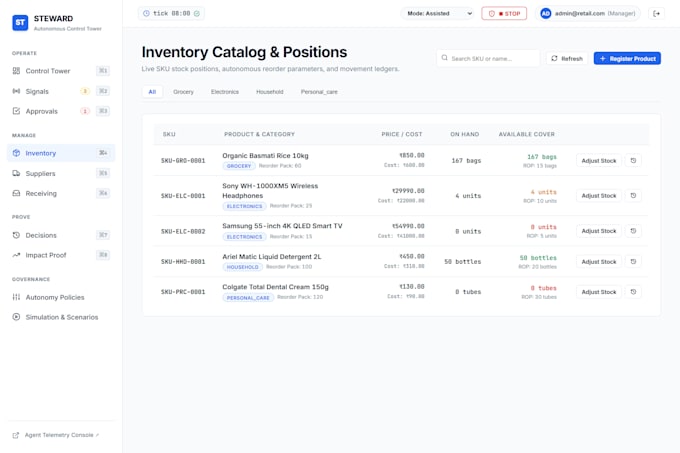Go to the Approvals section
This screenshot has width=680, height=453.
[61, 111]
